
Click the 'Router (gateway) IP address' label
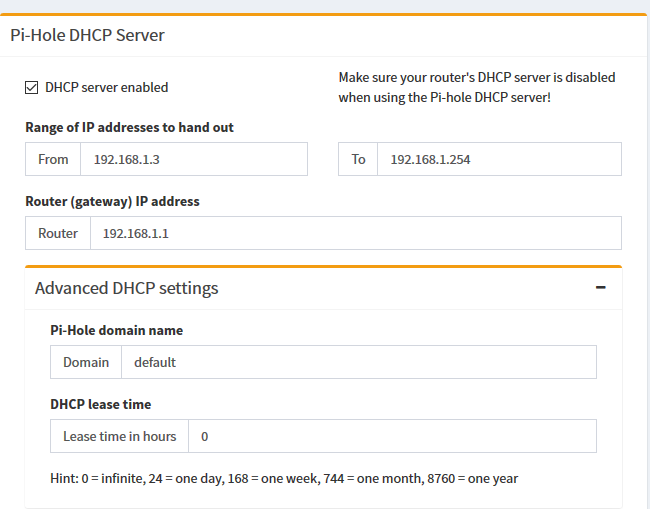[x=112, y=201]
